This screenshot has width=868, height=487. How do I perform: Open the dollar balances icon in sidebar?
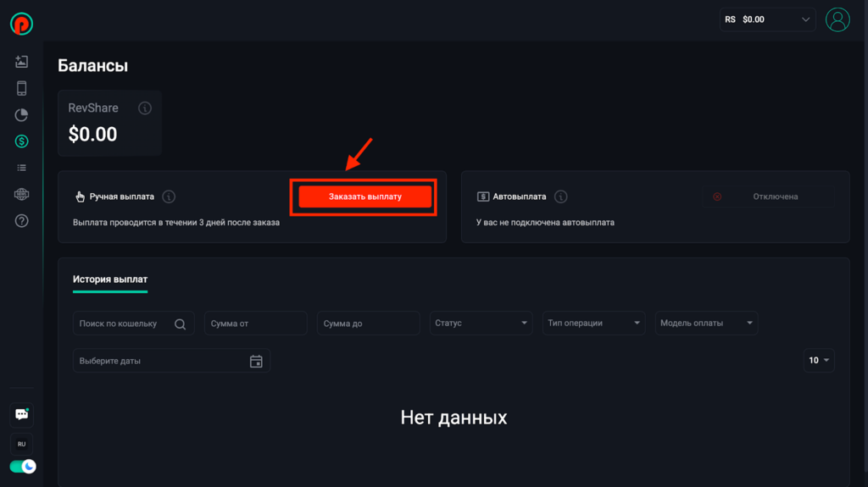21,141
